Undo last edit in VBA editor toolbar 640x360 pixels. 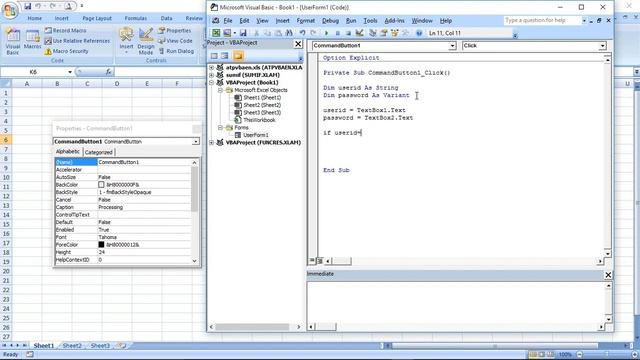click(302, 33)
